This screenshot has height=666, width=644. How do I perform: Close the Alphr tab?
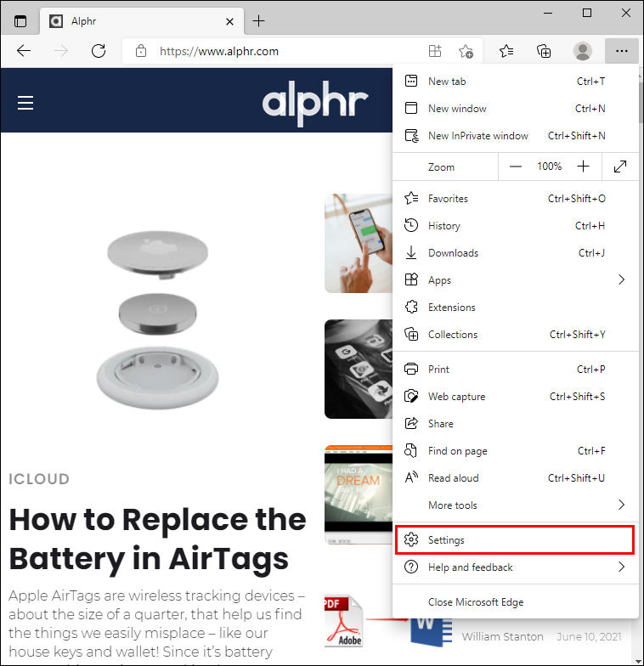coord(229,21)
